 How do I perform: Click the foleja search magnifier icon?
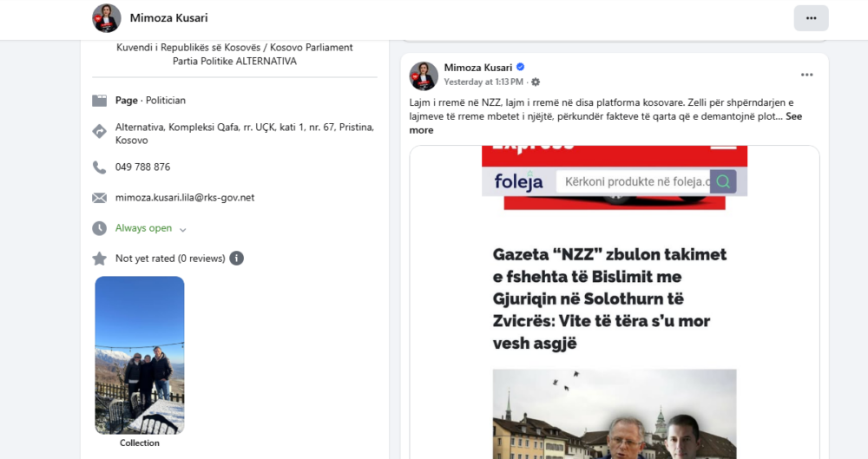click(723, 181)
